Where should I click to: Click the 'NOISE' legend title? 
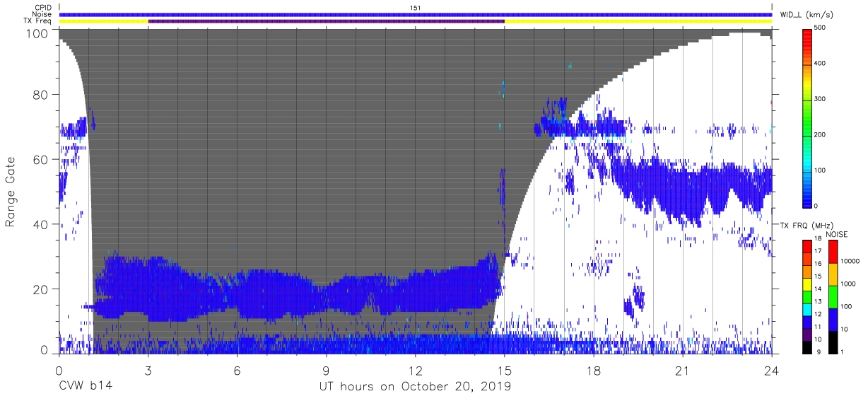coord(837,234)
